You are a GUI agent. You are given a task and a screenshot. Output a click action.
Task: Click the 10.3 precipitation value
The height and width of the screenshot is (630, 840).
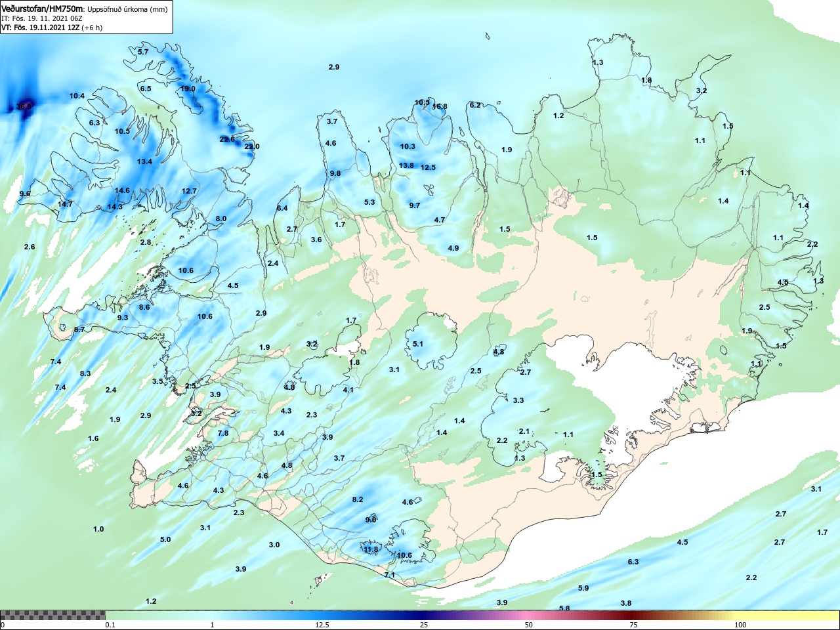(408, 146)
